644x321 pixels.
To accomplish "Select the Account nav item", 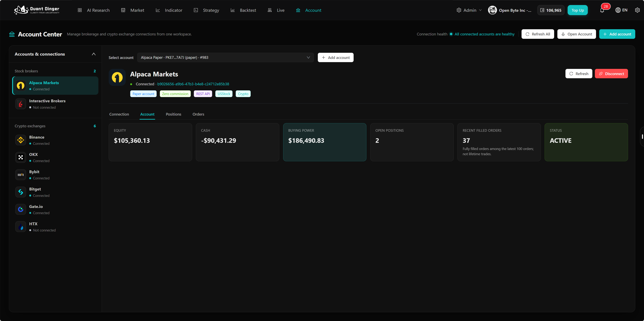I will pos(309,10).
